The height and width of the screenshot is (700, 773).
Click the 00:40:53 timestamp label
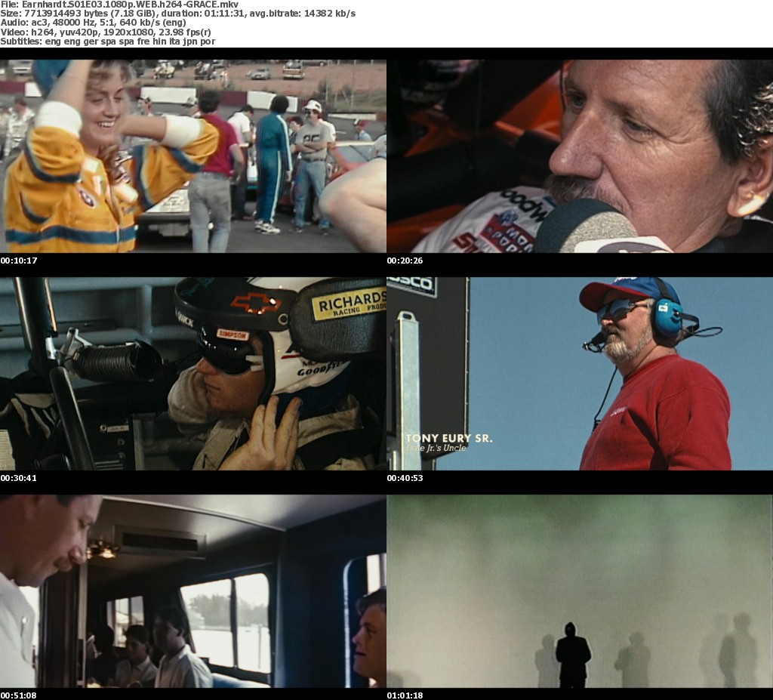(x=405, y=478)
